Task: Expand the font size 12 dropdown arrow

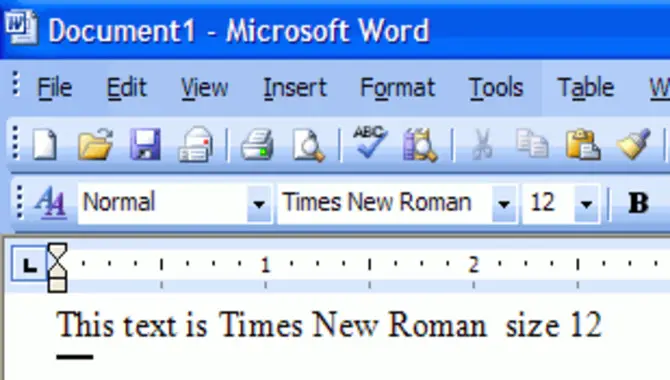Action: tap(586, 203)
